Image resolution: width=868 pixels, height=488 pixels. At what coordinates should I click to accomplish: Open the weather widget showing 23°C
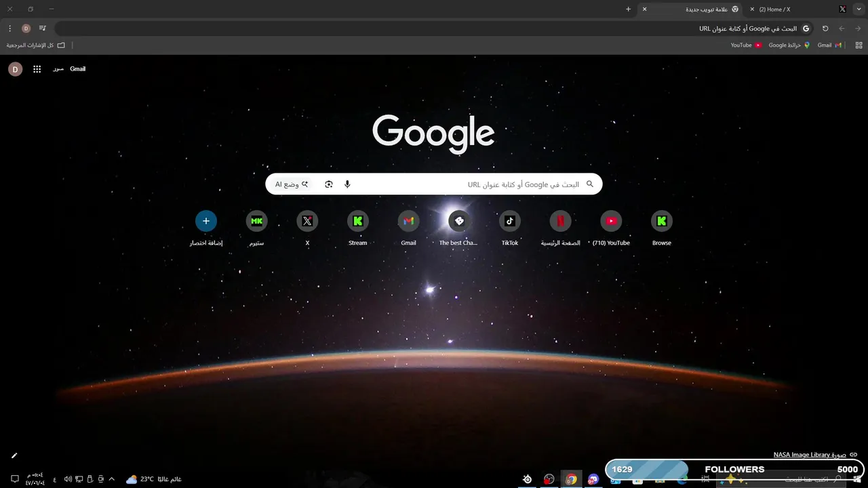153,479
